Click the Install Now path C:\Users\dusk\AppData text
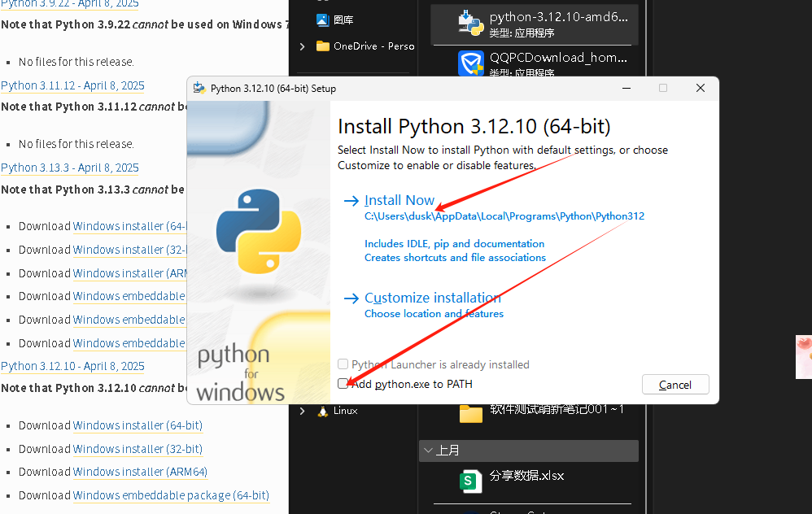 (504, 216)
